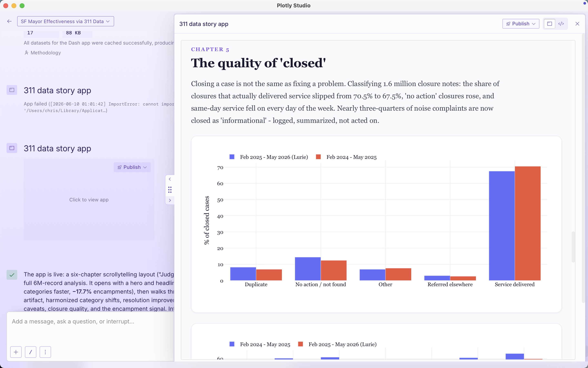Click the 'App failed' ImportError message text
The width and height of the screenshot is (588, 368).
coord(99,107)
